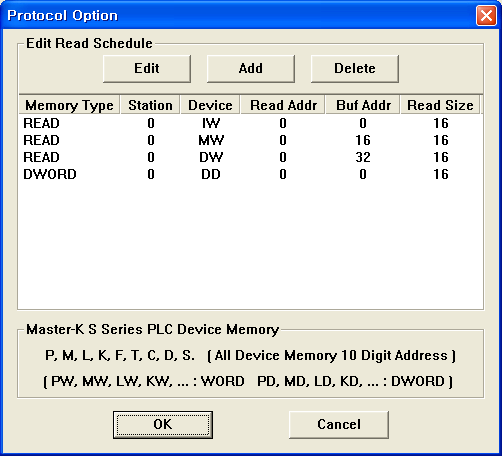Click Buf Addr value 32
The width and height of the screenshot is (502, 456).
click(x=363, y=157)
